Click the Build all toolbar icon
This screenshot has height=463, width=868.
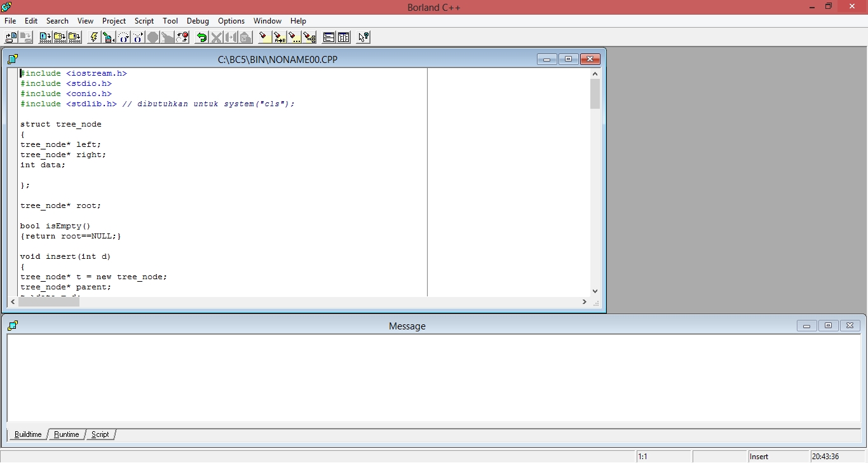[x=75, y=38]
